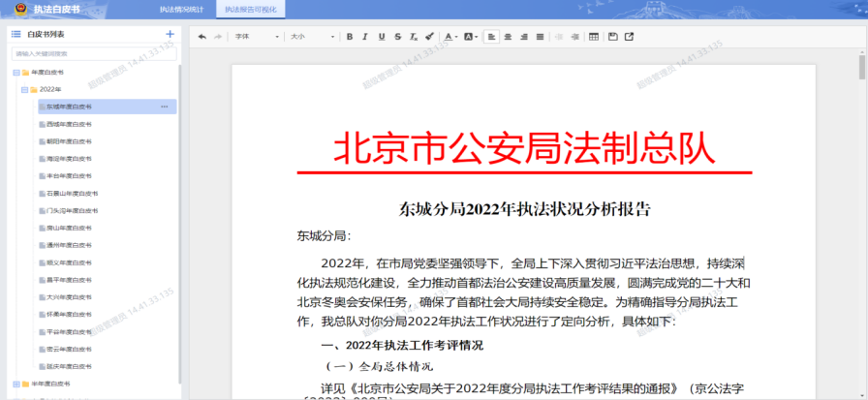Open the 大小 font size dropdown

310,37
